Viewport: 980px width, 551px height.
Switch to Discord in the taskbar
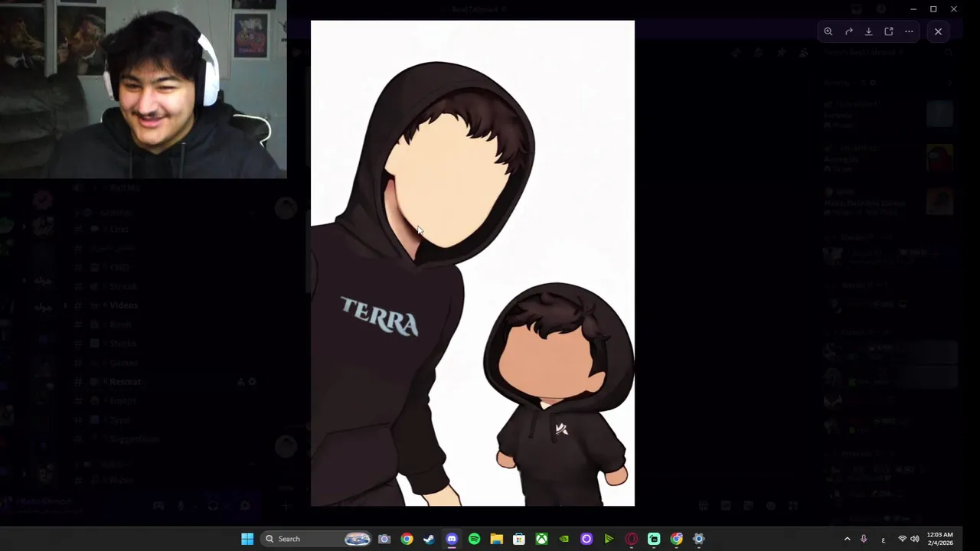[452, 539]
